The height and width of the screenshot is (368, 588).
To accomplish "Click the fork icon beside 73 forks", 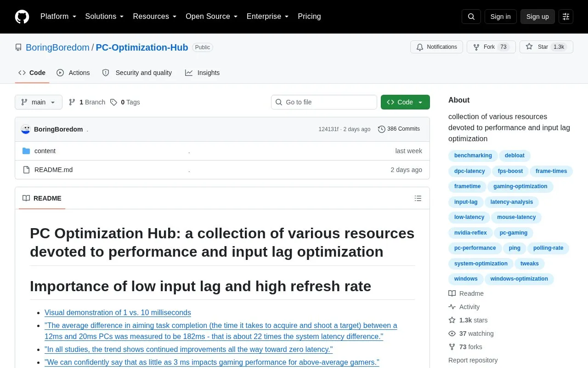I will [452, 347].
